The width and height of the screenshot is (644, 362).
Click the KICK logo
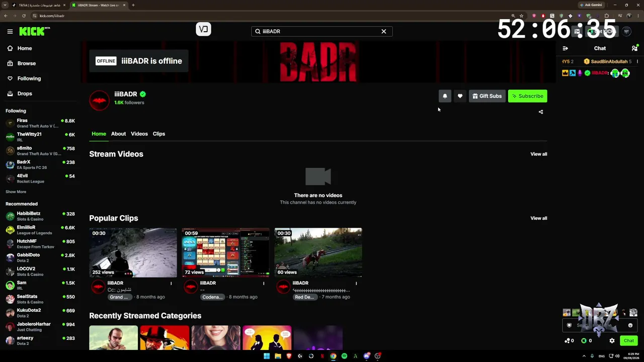[x=34, y=31]
